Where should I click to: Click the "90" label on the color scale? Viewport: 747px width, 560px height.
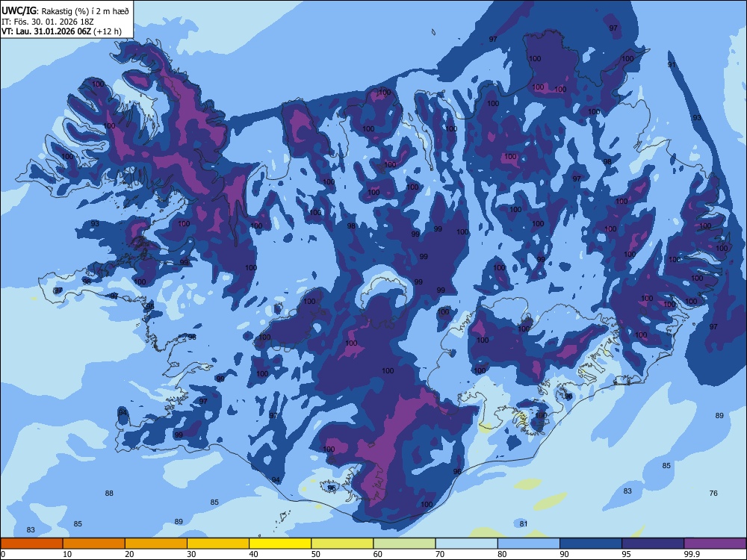(x=564, y=554)
